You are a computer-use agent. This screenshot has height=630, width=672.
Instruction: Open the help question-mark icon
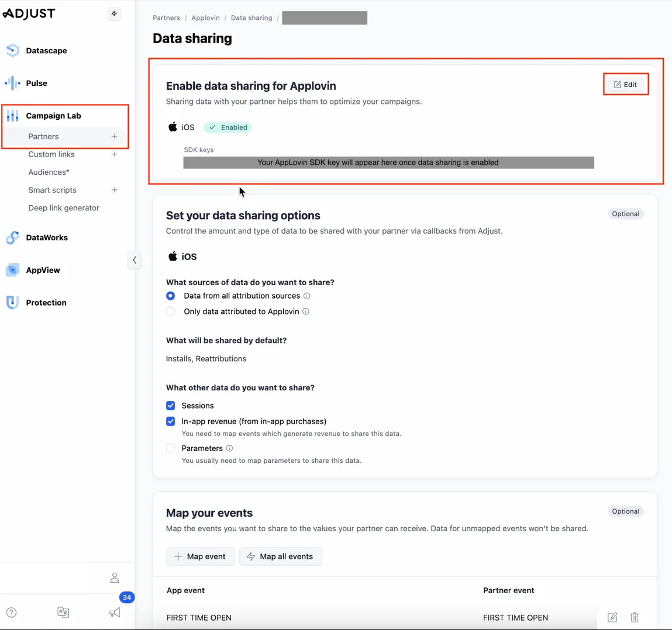[11, 612]
